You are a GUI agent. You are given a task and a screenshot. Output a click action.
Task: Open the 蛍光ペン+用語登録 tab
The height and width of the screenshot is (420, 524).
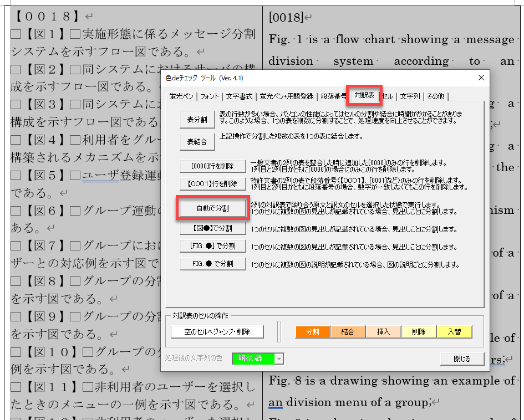click(286, 96)
